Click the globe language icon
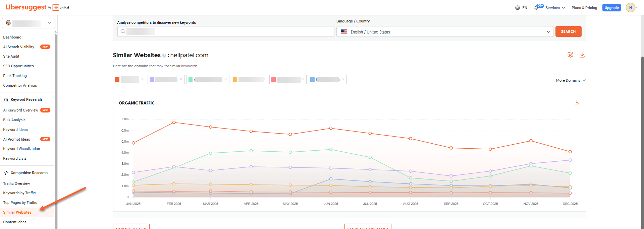644x229 pixels. click(x=518, y=8)
